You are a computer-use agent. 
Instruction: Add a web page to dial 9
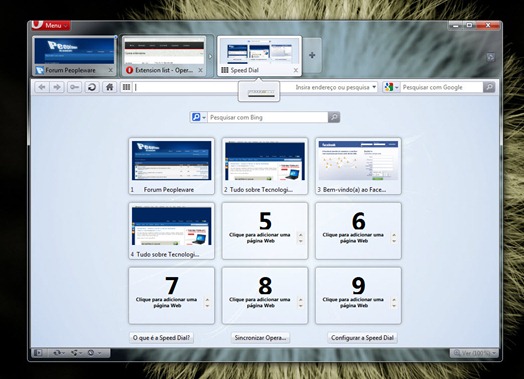[x=358, y=295]
